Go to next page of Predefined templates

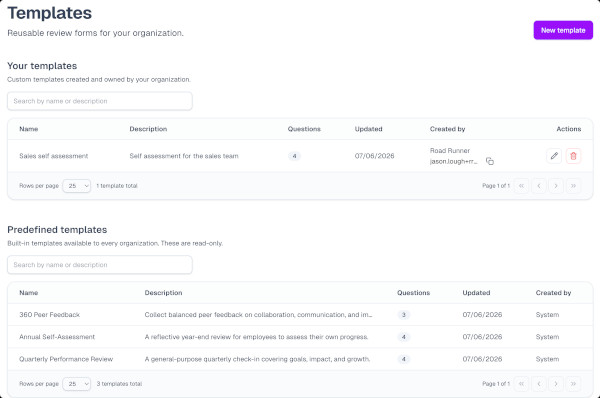[x=556, y=383]
